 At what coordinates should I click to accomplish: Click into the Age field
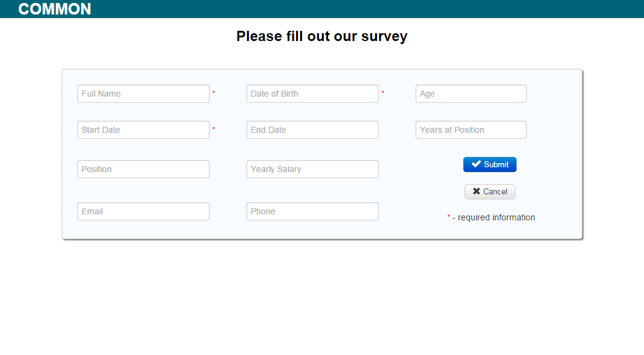point(471,94)
